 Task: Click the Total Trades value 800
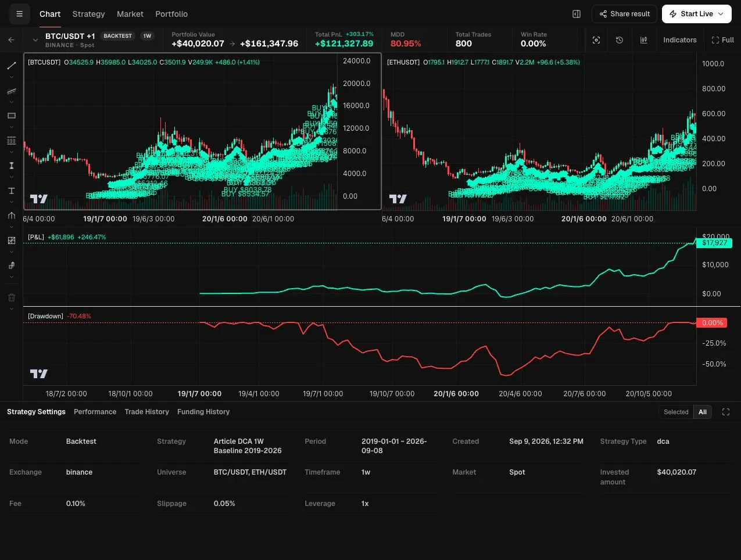[464, 44]
